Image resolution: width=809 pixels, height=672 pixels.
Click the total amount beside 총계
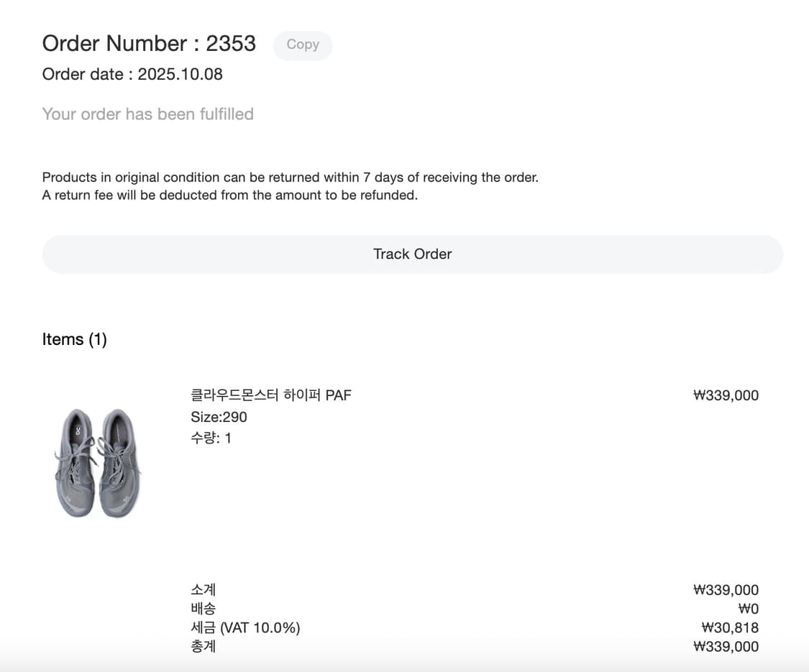pyautogui.click(x=726, y=646)
